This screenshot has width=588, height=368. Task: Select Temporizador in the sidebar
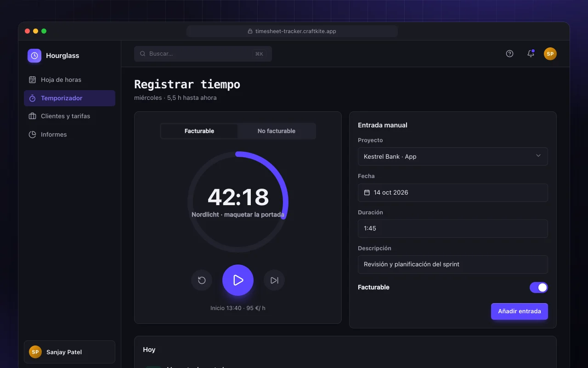coord(69,98)
